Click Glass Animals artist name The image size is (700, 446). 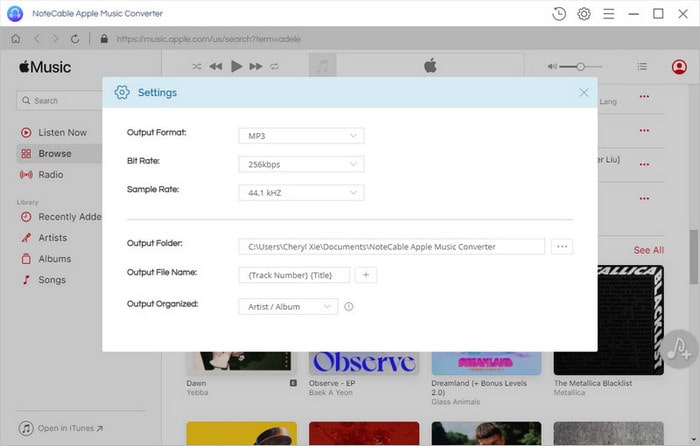click(x=455, y=402)
